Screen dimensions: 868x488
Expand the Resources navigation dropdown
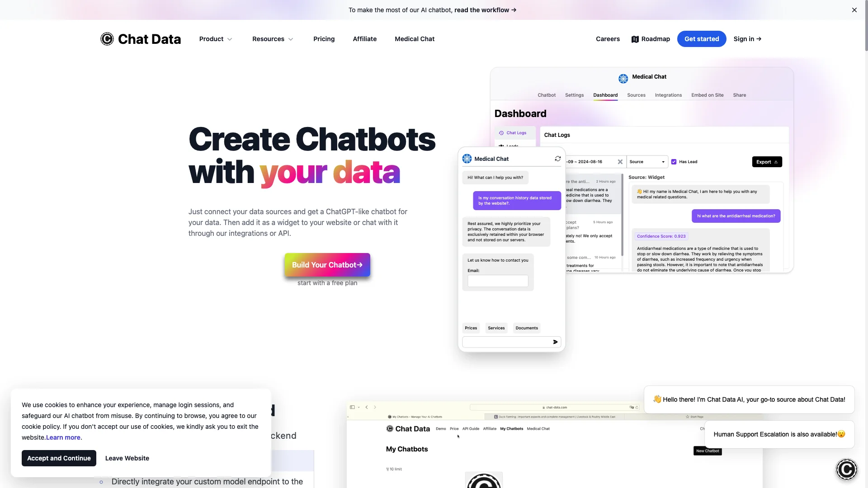[272, 39]
